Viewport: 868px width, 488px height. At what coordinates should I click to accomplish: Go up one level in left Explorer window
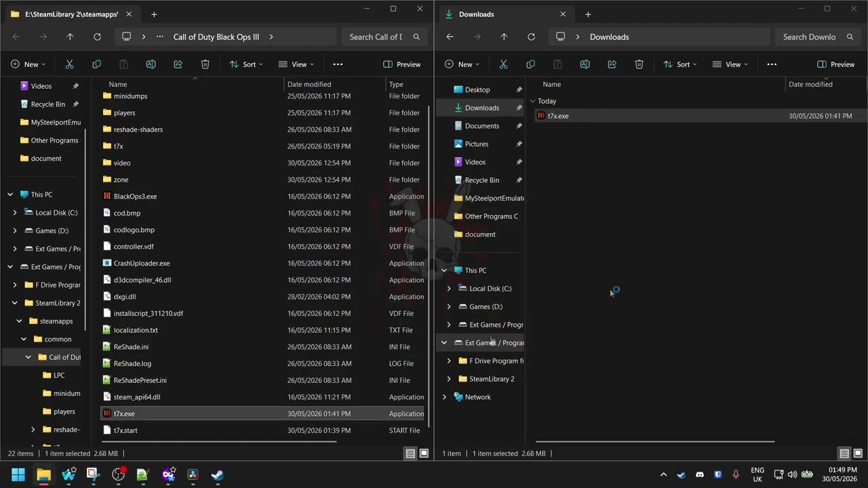[x=70, y=37]
